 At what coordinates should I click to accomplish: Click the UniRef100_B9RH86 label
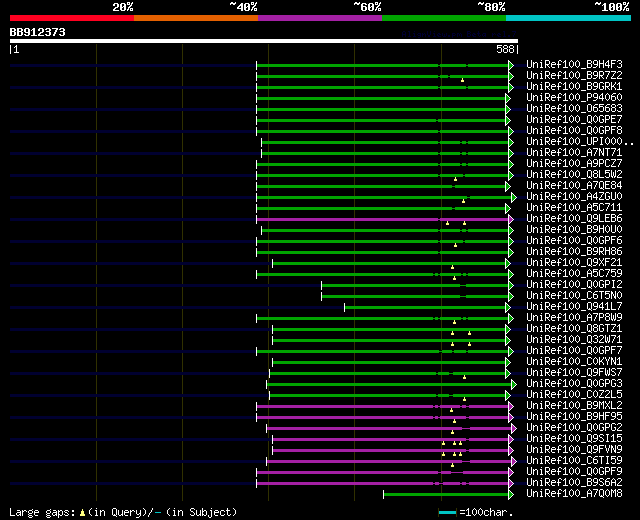click(574, 252)
